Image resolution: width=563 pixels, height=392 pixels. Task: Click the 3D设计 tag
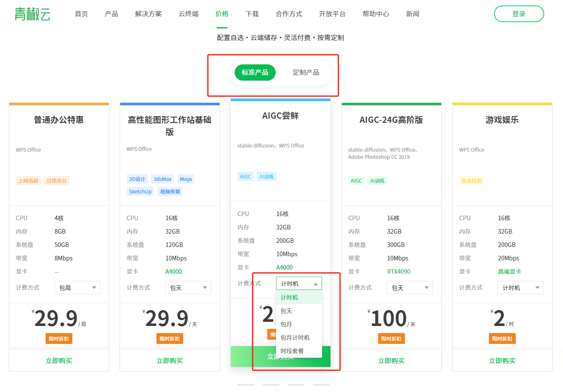[x=137, y=179]
